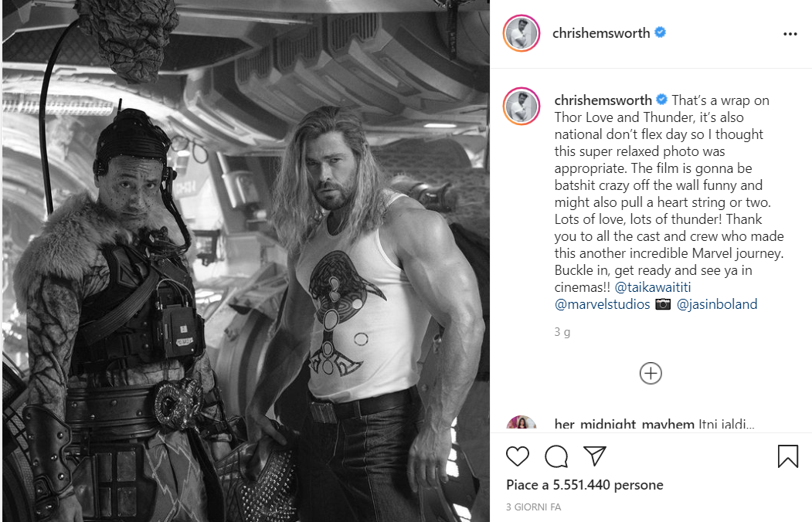The image size is (812, 522).
Task: Open the three-dot more options menu
Action: pyautogui.click(x=790, y=34)
